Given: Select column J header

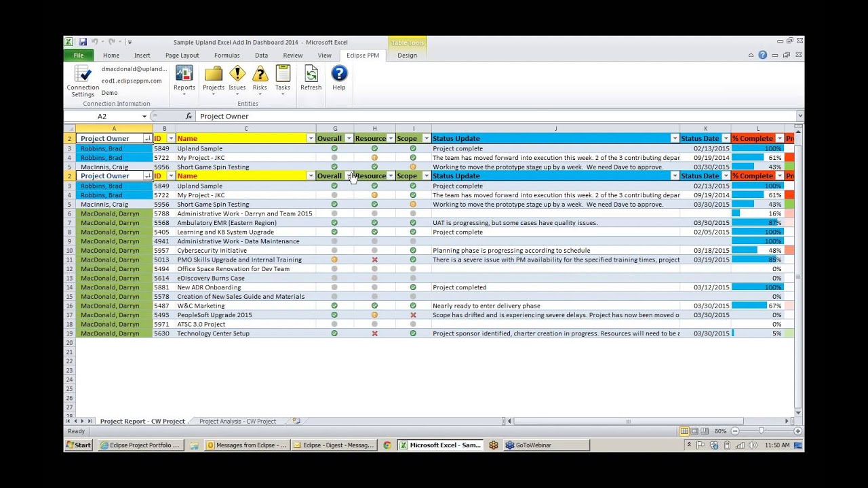Looking at the screenshot, I should pyautogui.click(x=555, y=129).
